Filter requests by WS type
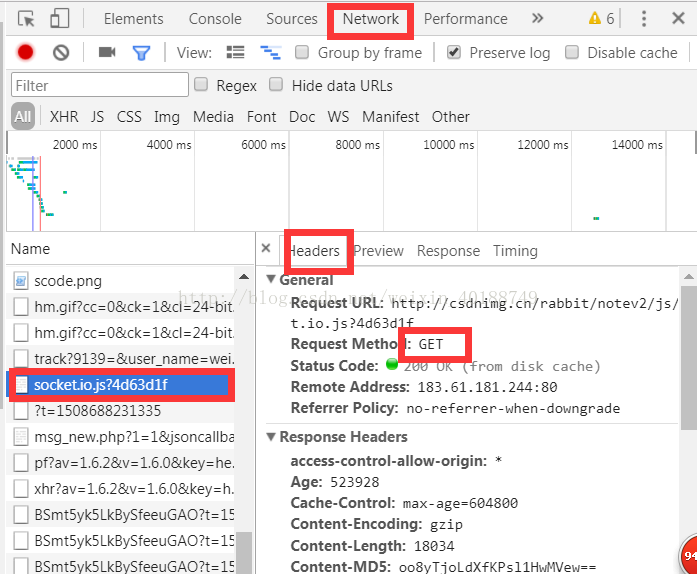 [x=338, y=116]
